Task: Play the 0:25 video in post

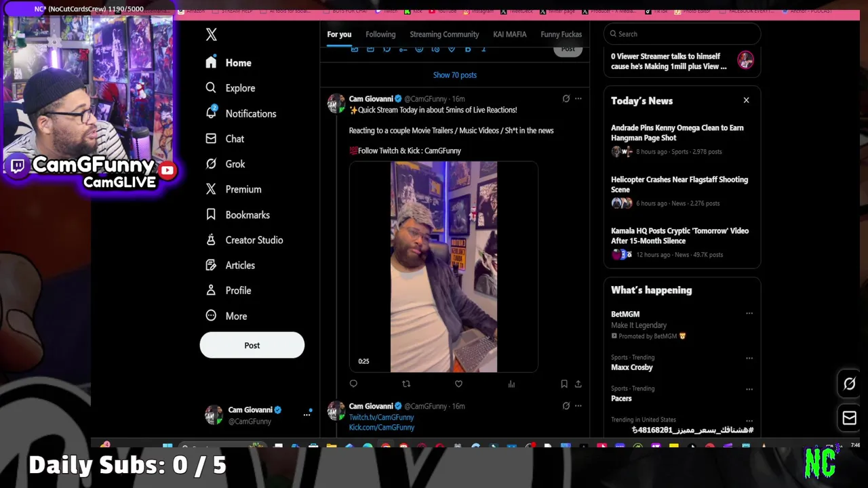Action: [443, 267]
